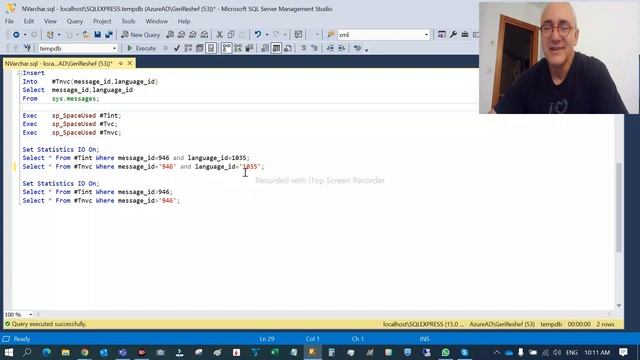Click the Save All icon
Image resolution: width=640 pixels, height=360 pixels.
coord(109,35)
